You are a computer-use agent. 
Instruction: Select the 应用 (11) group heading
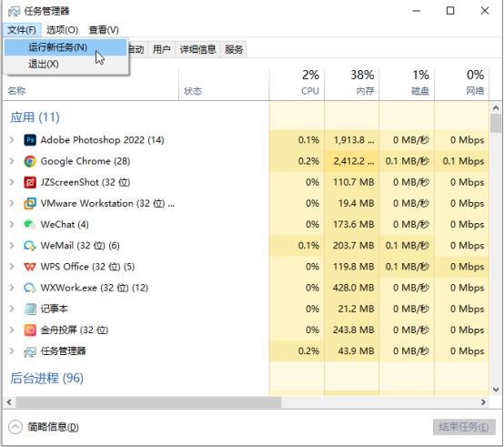35,117
